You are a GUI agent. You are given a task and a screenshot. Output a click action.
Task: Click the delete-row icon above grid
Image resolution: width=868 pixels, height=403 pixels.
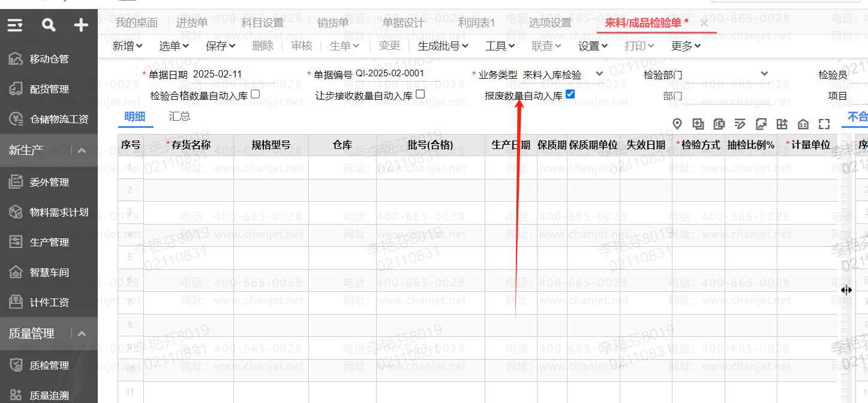coord(719,124)
